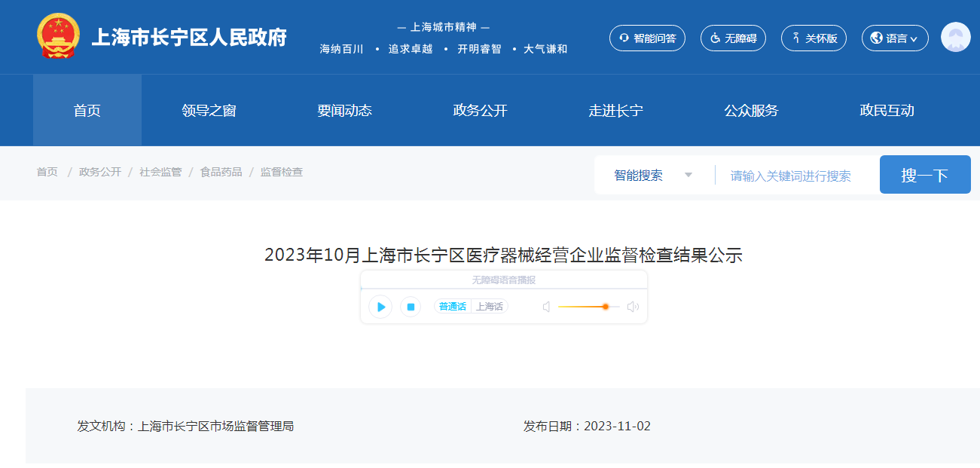Viewport: 980px width, 468px height.
Task: Click 监督检查 breadcrumb link
Action: pyautogui.click(x=282, y=172)
